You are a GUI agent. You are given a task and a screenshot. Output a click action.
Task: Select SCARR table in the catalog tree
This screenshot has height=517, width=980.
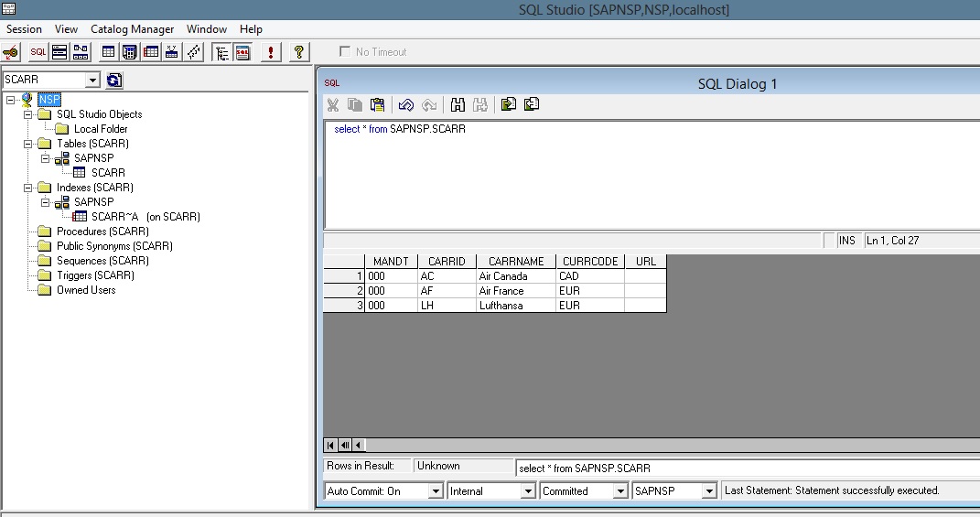(108, 173)
